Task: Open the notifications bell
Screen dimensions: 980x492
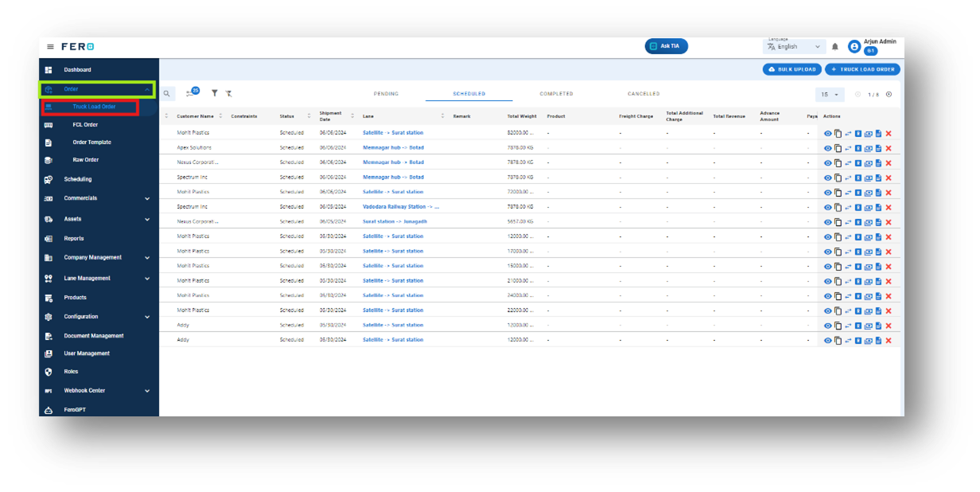Action: click(835, 47)
